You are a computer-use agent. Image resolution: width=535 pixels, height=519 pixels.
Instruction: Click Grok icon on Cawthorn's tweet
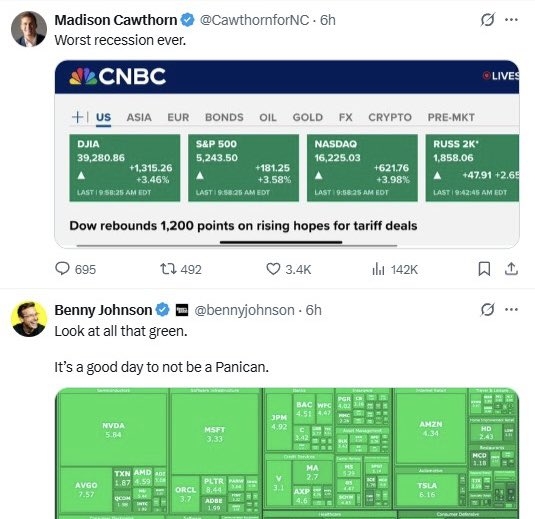(487, 20)
